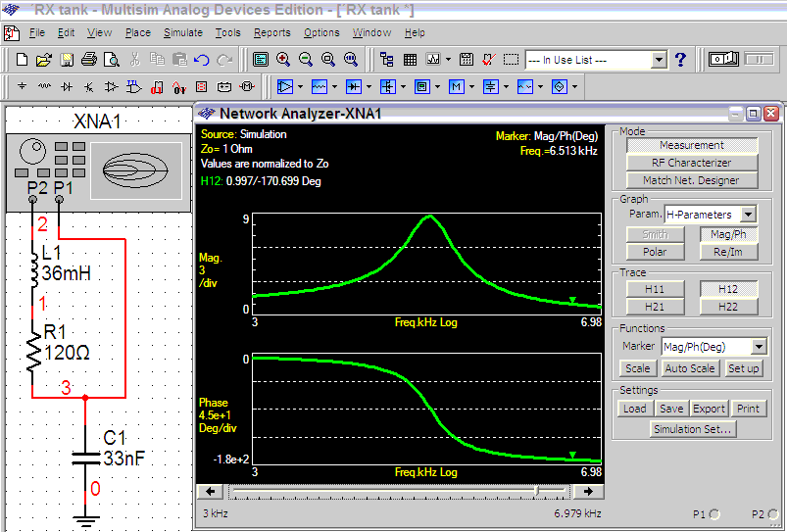Click the Save file toolbar icon
This screenshot has width=787, height=532.
pos(67,60)
